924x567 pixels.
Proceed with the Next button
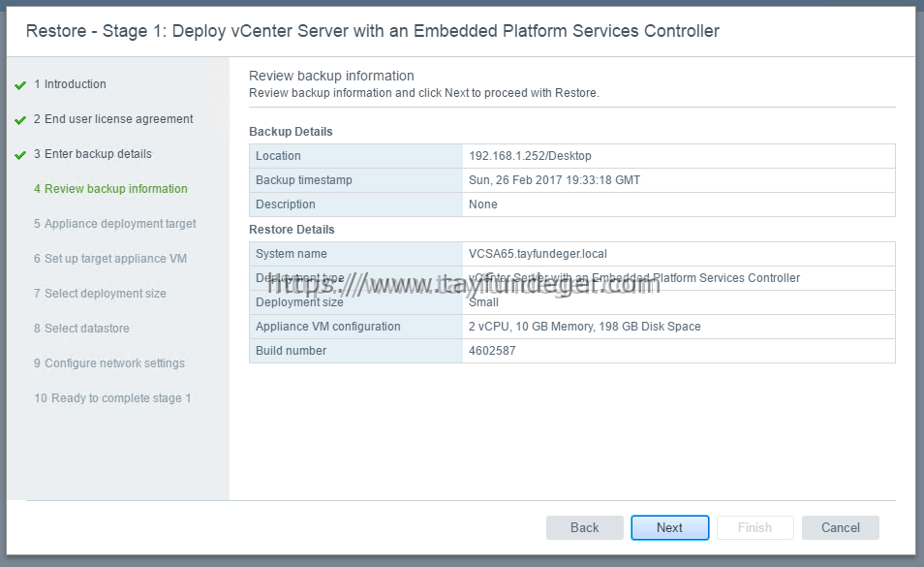[x=670, y=527]
